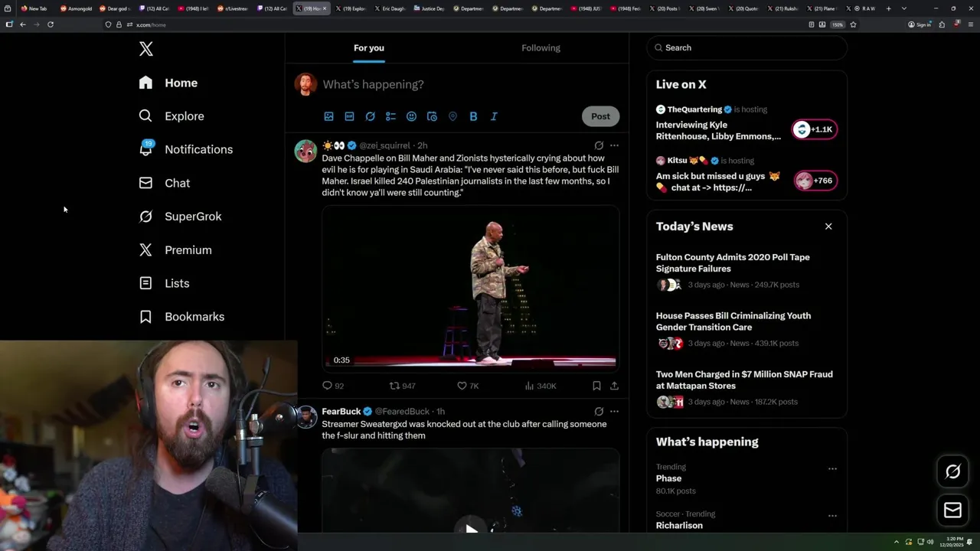
Task: Open the emoji picker icon
Action: pos(411,116)
